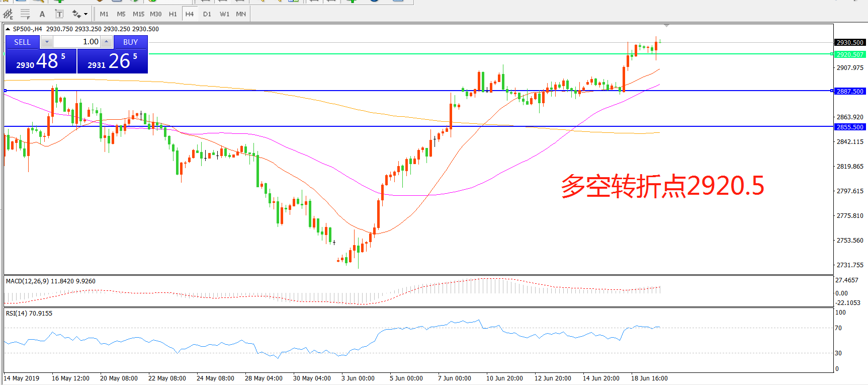Select the M15 timeframe
This screenshot has height=385, width=868.
pos(138,14)
